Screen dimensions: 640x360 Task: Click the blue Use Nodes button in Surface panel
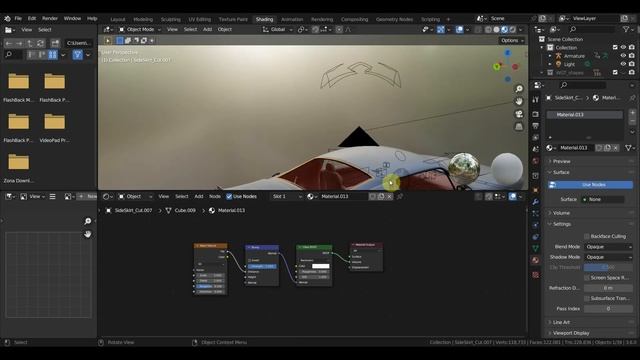(x=590, y=185)
